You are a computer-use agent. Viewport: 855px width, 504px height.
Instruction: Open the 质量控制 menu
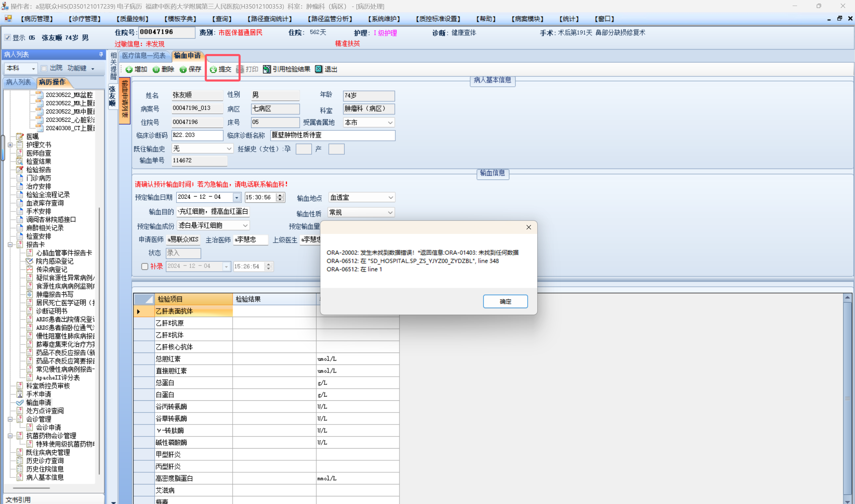pyautogui.click(x=132, y=19)
